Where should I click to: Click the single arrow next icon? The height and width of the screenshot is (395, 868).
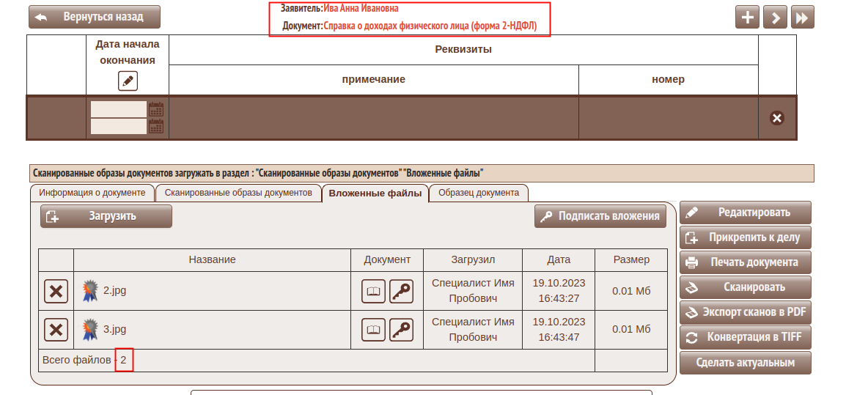coord(775,18)
